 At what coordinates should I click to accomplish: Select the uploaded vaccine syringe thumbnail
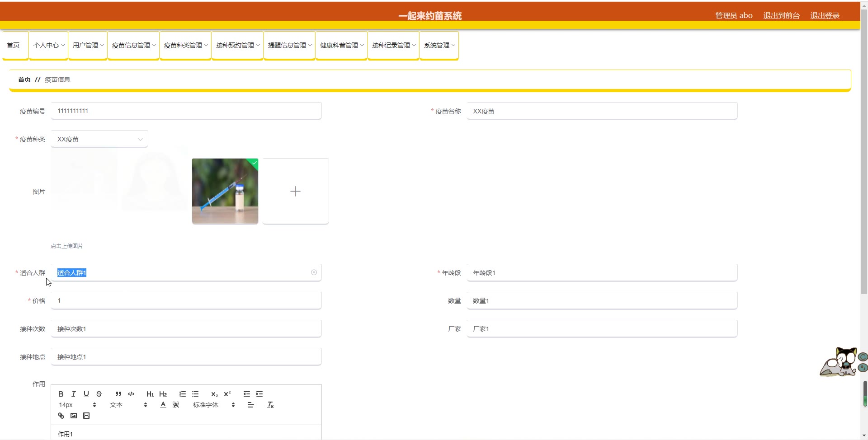[x=225, y=191]
